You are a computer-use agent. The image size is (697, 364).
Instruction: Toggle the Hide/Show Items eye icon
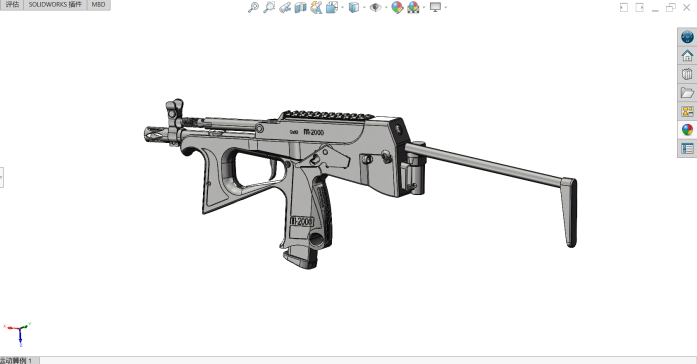point(376,7)
